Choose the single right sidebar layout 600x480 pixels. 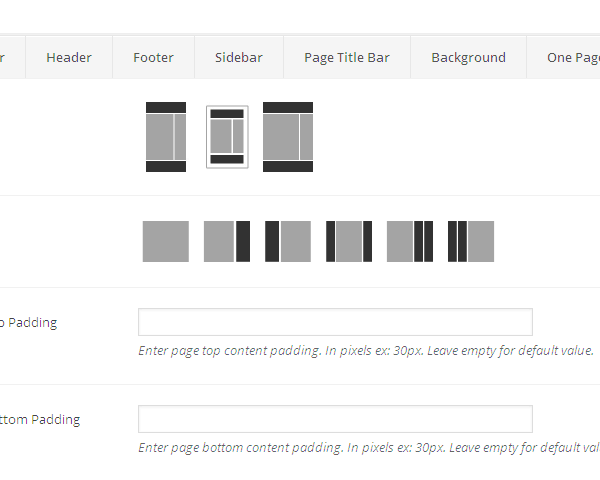point(227,242)
